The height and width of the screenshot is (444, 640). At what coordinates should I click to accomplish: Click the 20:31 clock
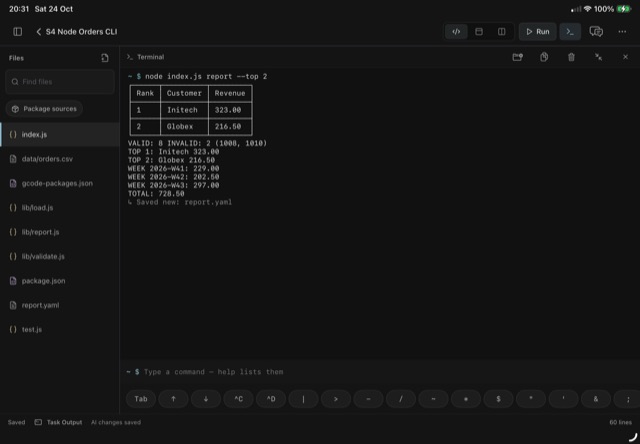click(x=19, y=9)
